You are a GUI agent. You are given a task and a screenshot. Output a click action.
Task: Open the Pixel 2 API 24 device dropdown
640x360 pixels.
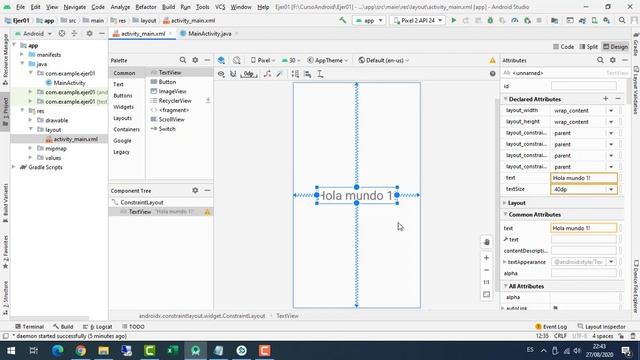418,20
